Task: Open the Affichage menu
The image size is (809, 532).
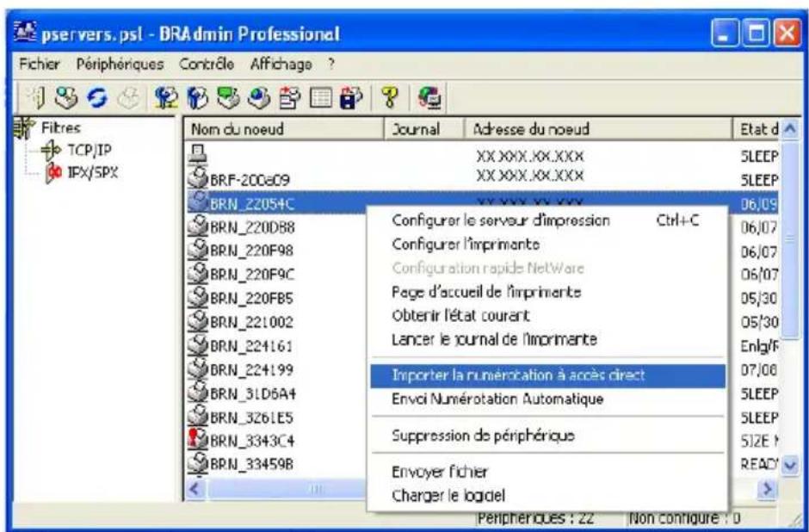Action: (281, 64)
